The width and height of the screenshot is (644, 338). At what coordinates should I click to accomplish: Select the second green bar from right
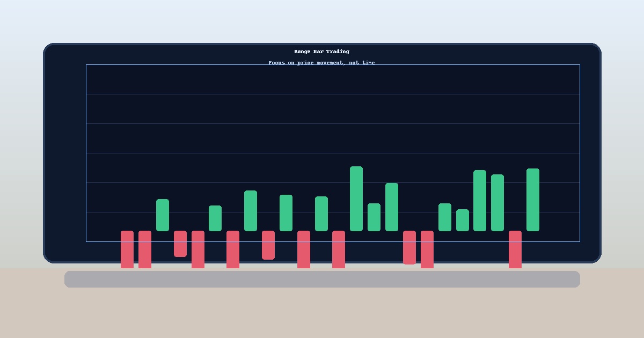pos(497,203)
